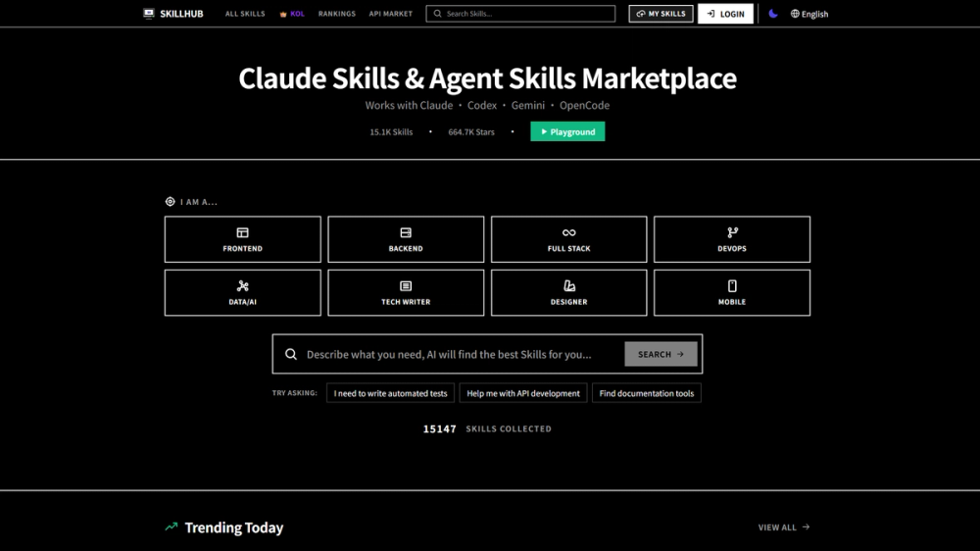Select the MOBILE role card

[732, 293]
